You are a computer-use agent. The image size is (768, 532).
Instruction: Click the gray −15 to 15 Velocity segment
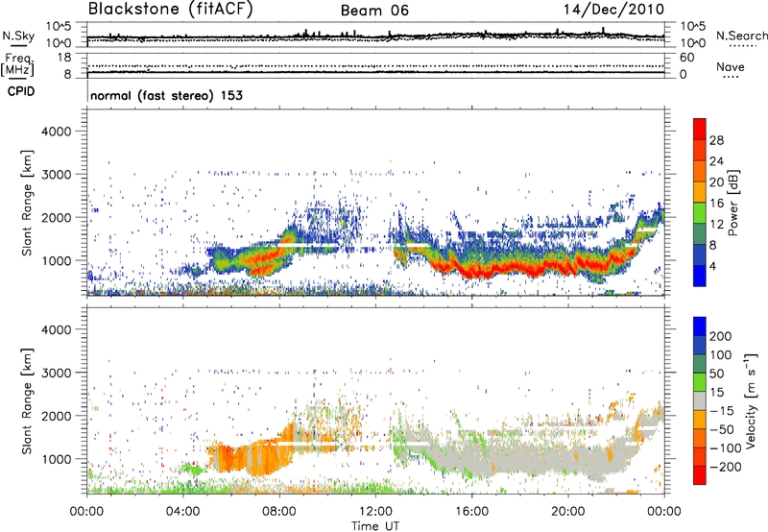[700, 400]
